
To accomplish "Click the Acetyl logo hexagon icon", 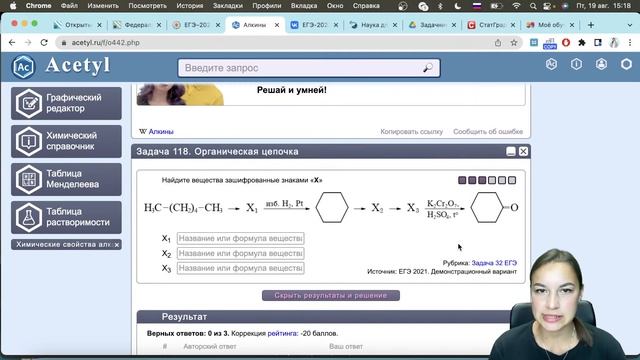I will coord(23,67).
